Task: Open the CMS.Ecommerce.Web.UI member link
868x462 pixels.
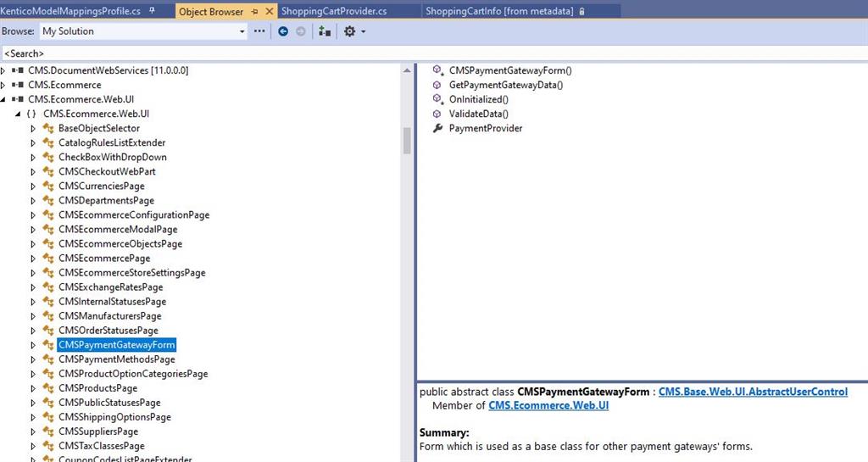Action: (548, 405)
